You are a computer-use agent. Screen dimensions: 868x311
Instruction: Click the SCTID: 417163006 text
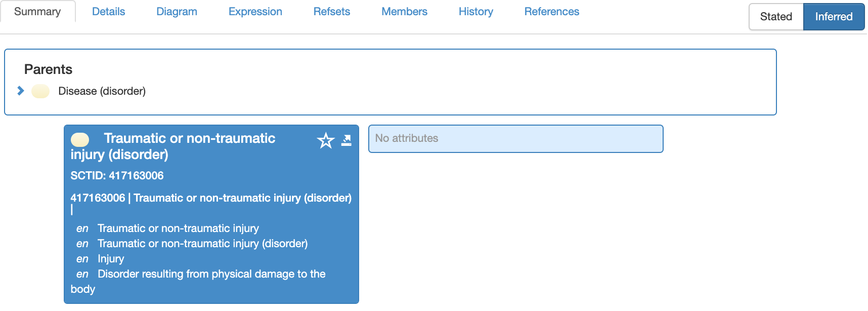pos(117,176)
